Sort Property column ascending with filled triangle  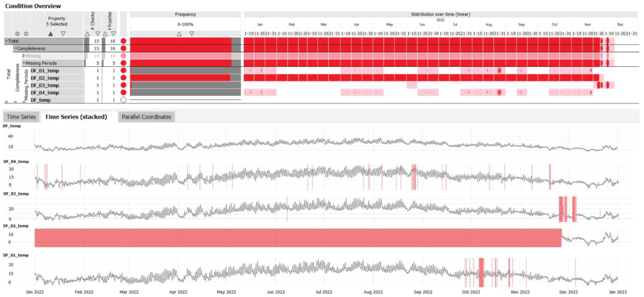click(x=51, y=34)
